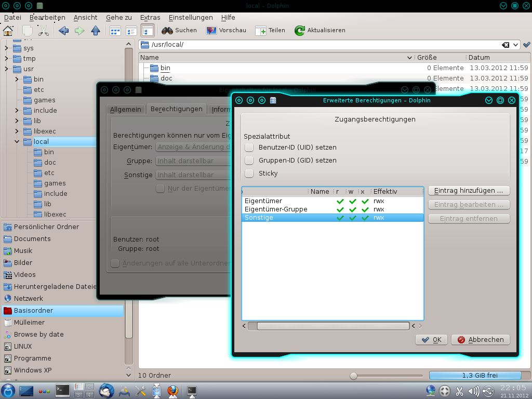Launch Thunderbird from the taskbar
532x399 pixels.
point(106,391)
